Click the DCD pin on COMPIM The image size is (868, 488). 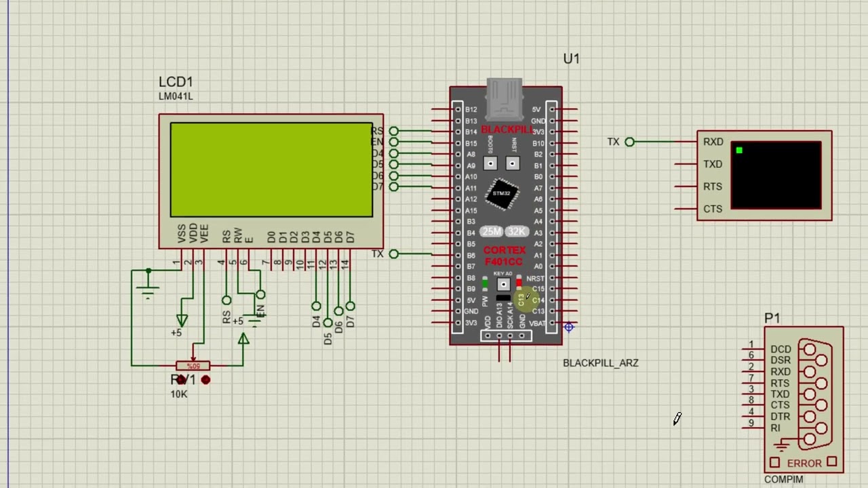click(781, 349)
